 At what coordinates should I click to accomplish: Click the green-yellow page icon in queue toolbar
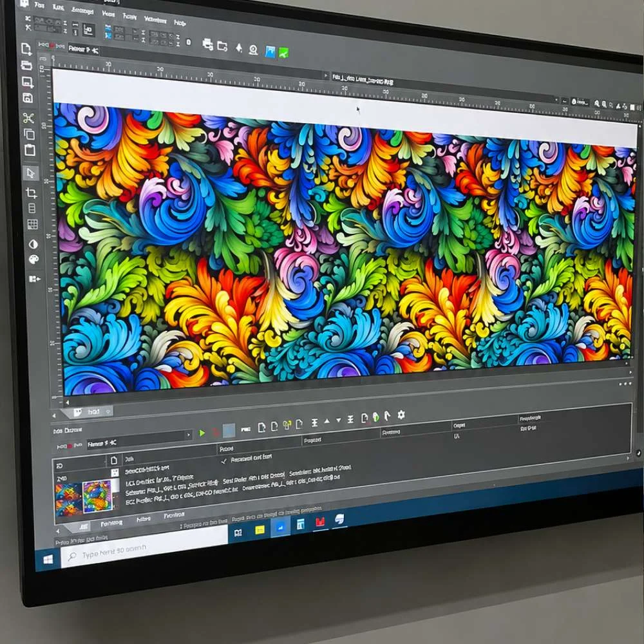(x=287, y=425)
